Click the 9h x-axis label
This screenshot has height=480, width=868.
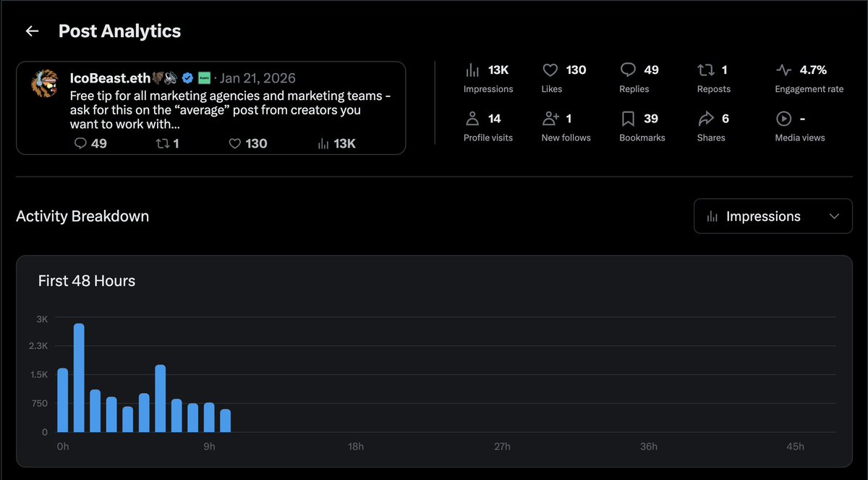tap(209, 447)
